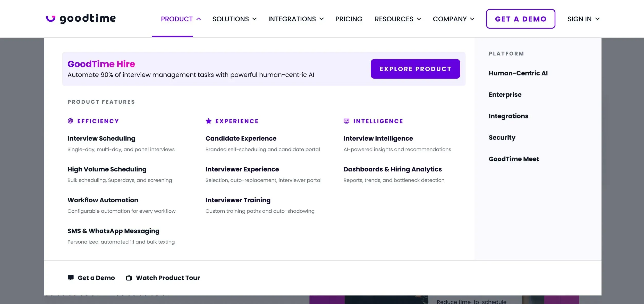Click the chat bubble icon beside Get a Demo

point(71,278)
